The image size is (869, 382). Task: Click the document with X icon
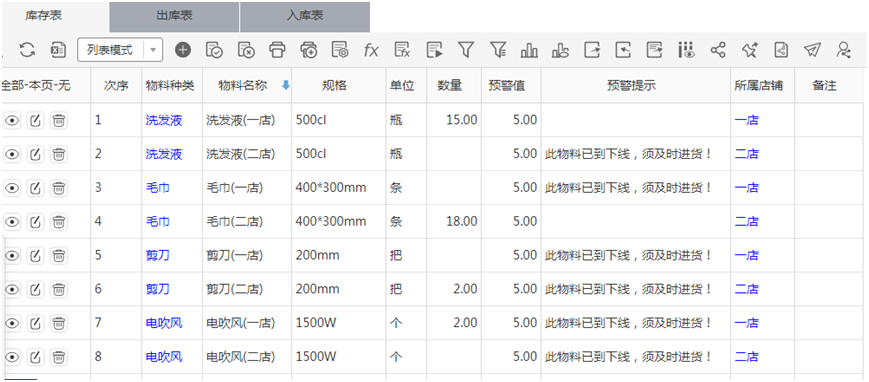coord(246,50)
